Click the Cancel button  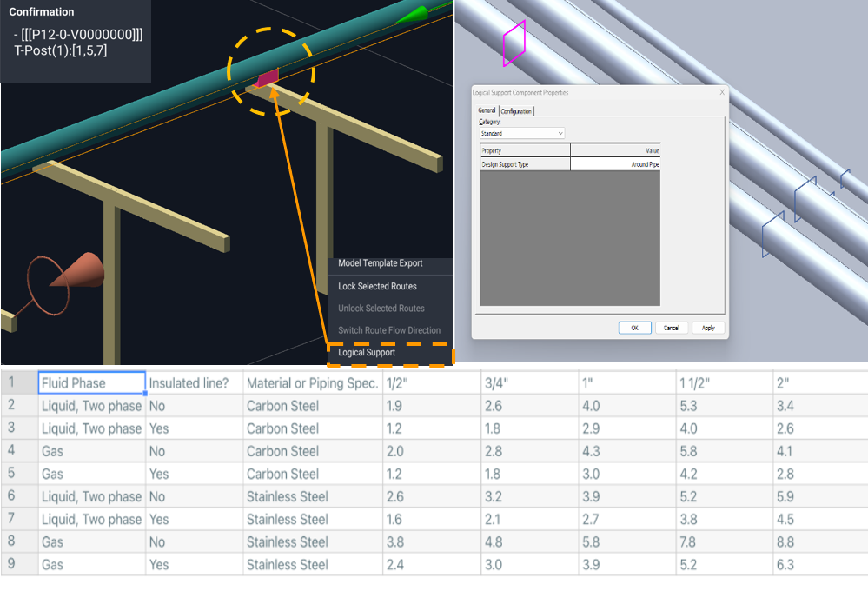coord(671,328)
